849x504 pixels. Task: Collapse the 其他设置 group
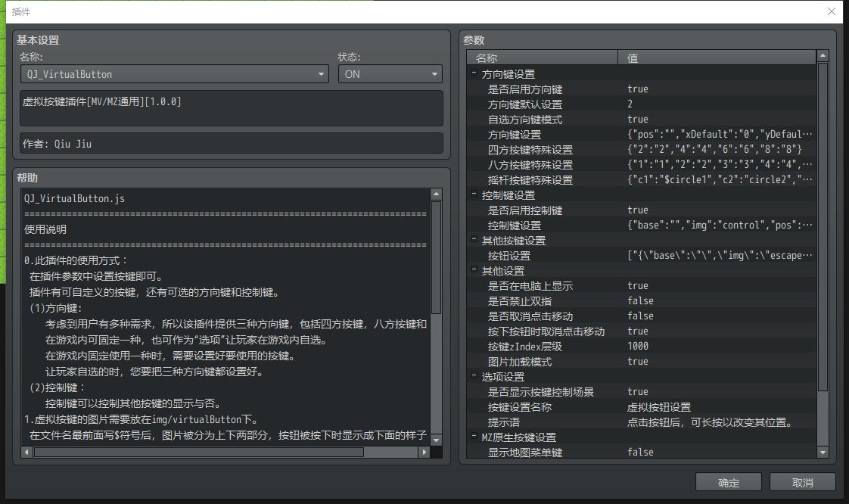click(474, 269)
